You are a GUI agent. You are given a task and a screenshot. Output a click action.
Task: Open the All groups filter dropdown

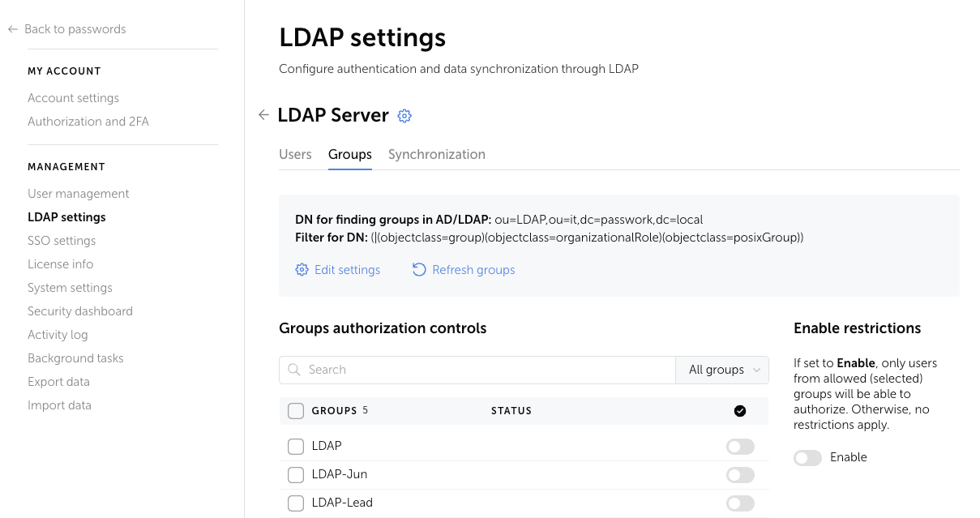coord(721,370)
